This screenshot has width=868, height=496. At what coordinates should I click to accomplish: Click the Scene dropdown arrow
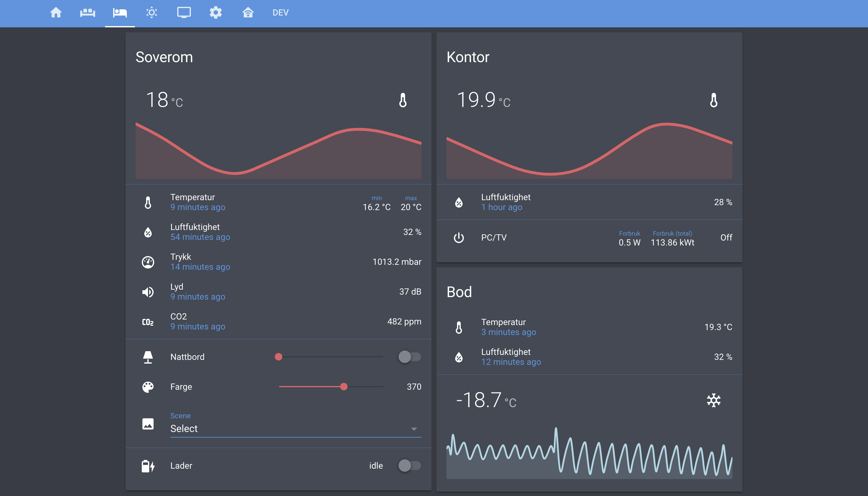[414, 429]
